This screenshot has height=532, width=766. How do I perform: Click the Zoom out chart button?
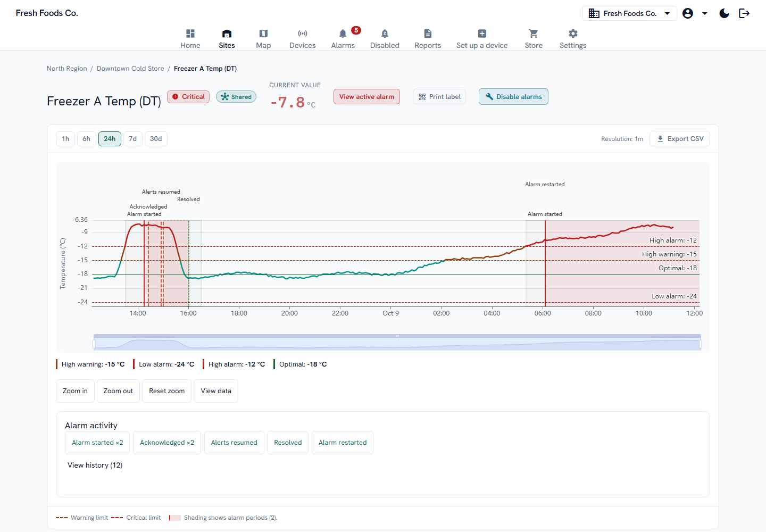(118, 391)
